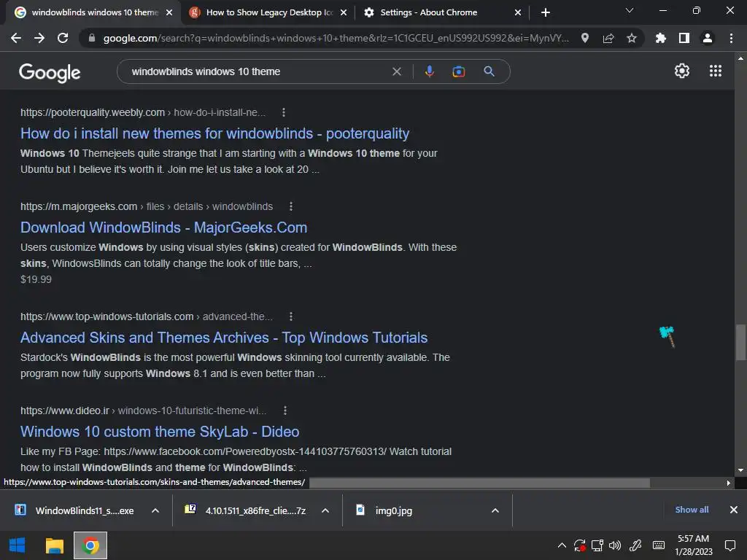Click the scroll-right arrow of horizontal scrollbar
The height and width of the screenshot is (560, 747).
(729, 483)
